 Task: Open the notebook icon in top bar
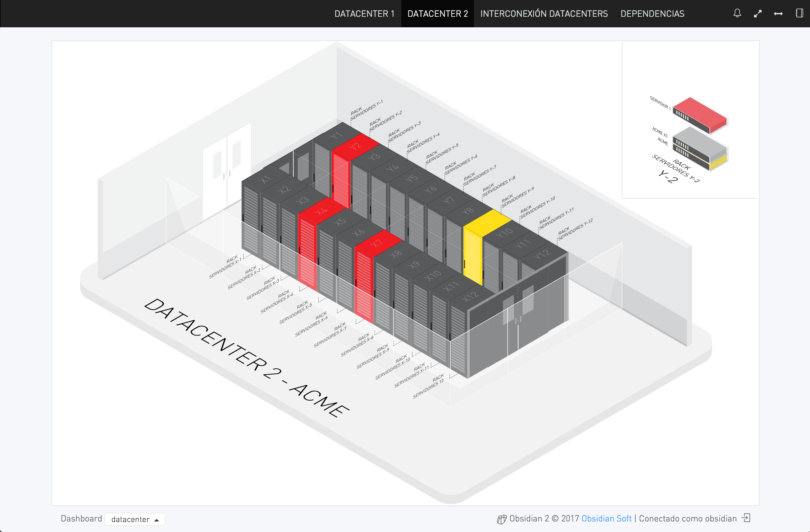point(799,13)
